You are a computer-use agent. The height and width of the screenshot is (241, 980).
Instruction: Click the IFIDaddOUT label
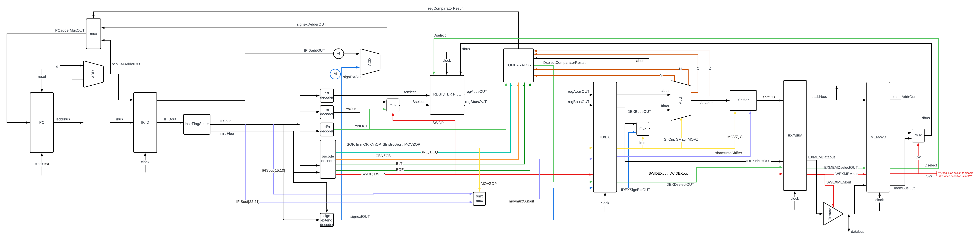pyautogui.click(x=314, y=51)
